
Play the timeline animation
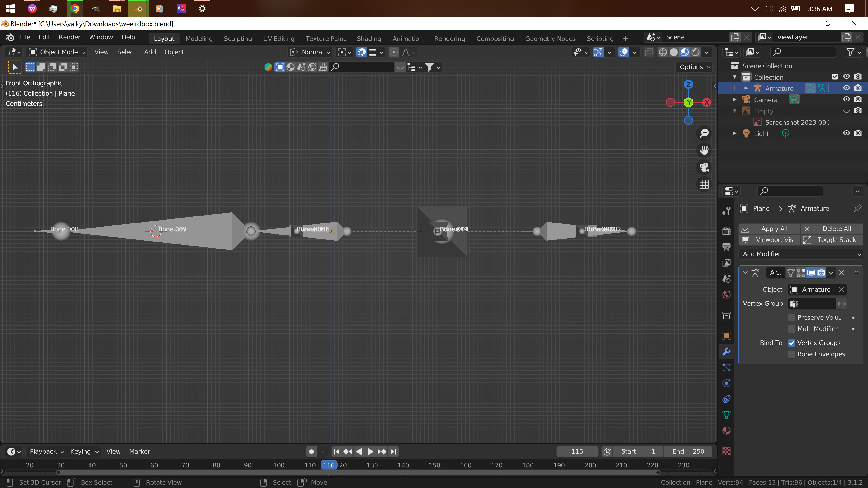tap(370, 451)
